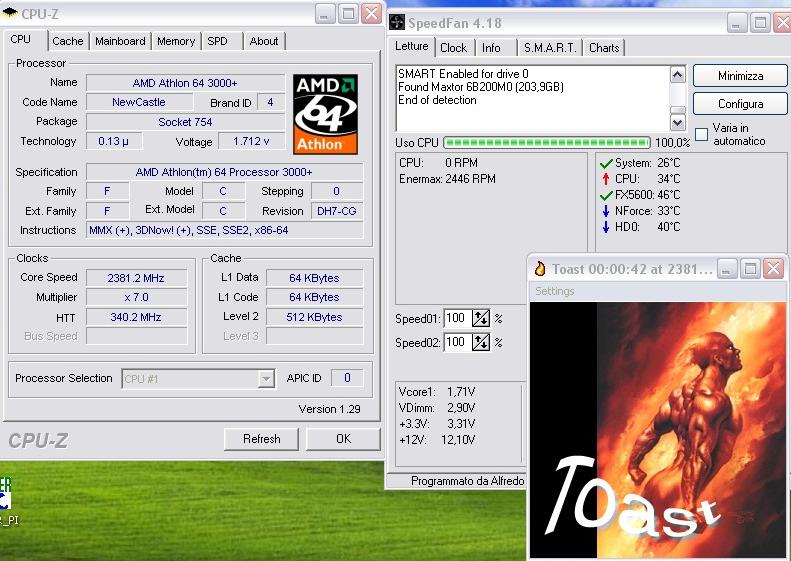Click the red up arrow beside CPU temperature
The height and width of the screenshot is (561, 791).
coord(606,179)
